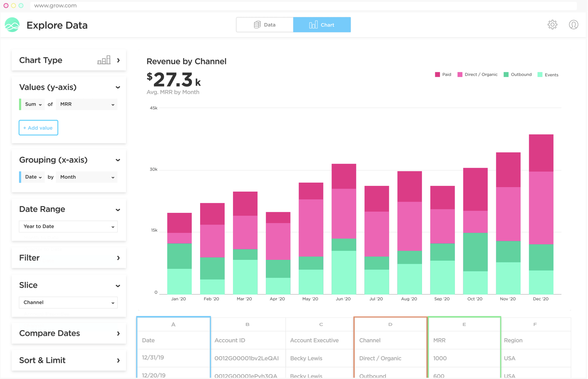This screenshot has height=379, width=588.
Task: Open the Channel slice dropdown
Action: 68,302
